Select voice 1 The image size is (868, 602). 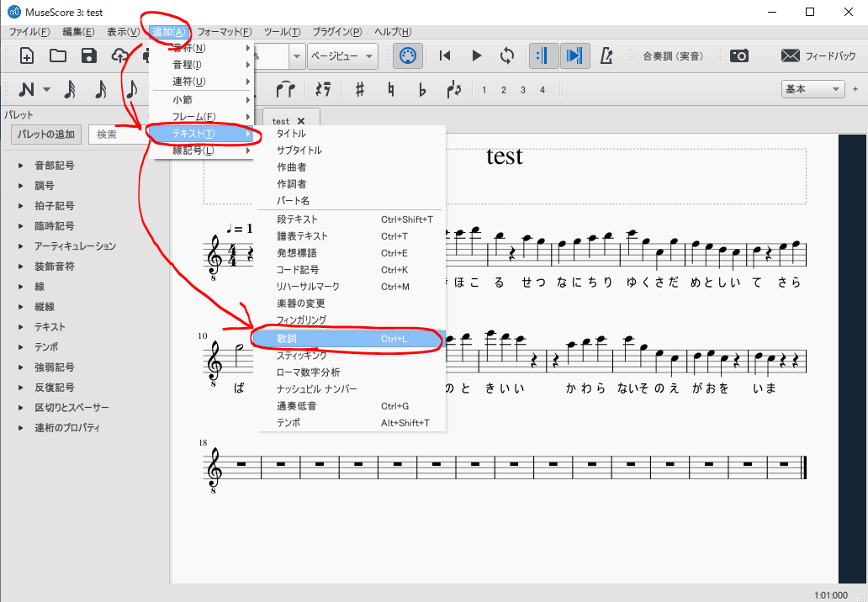click(x=484, y=90)
